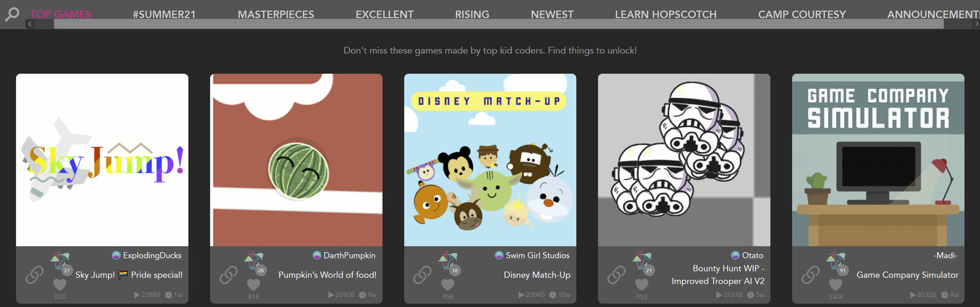Click 1w age label on Sky Jump!
Viewport: 980px width, 307px height.
coord(178,295)
